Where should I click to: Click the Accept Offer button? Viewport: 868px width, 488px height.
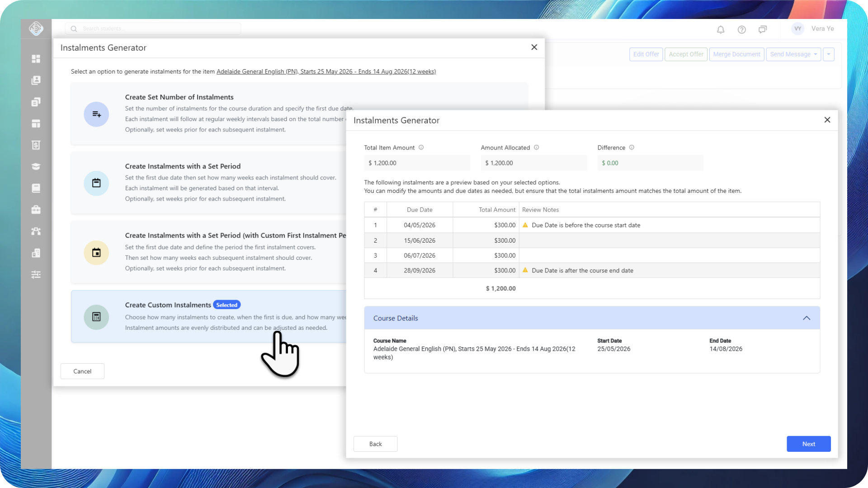coord(686,54)
